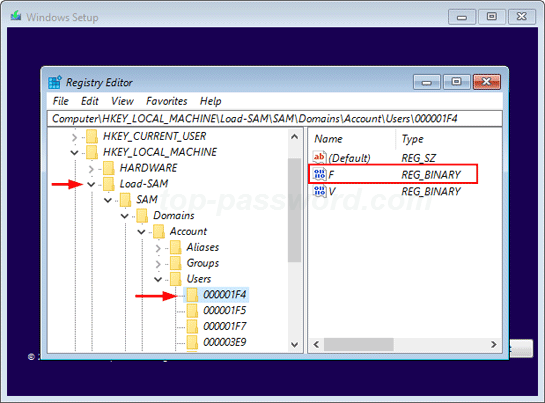Click the Registry Editor title bar icon

[55, 82]
